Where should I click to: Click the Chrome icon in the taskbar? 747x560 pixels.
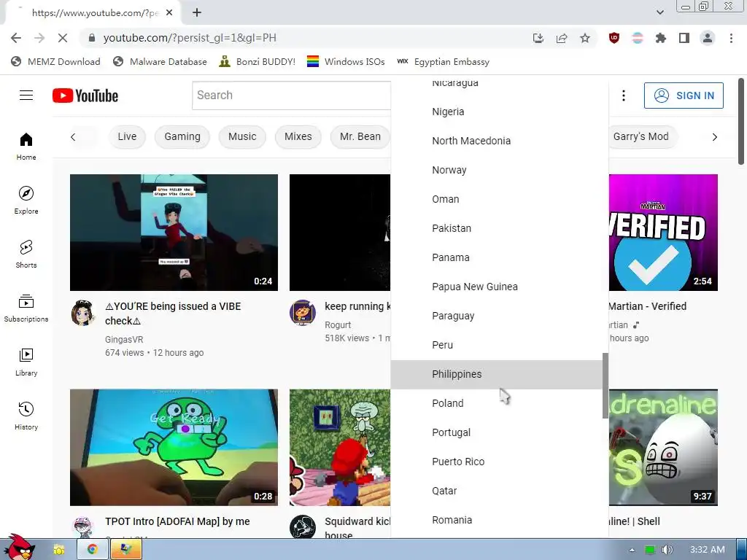pos(92,550)
